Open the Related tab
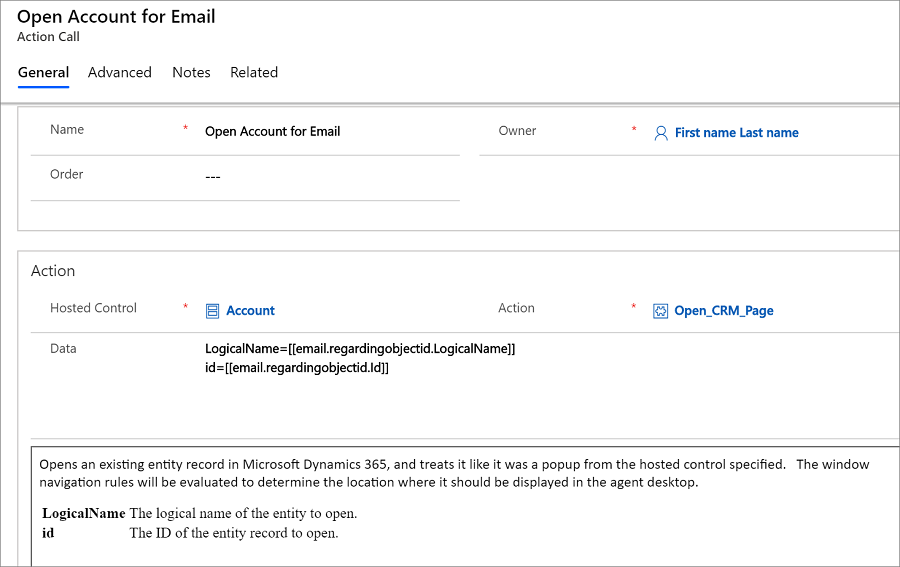The image size is (900, 567). point(254,72)
